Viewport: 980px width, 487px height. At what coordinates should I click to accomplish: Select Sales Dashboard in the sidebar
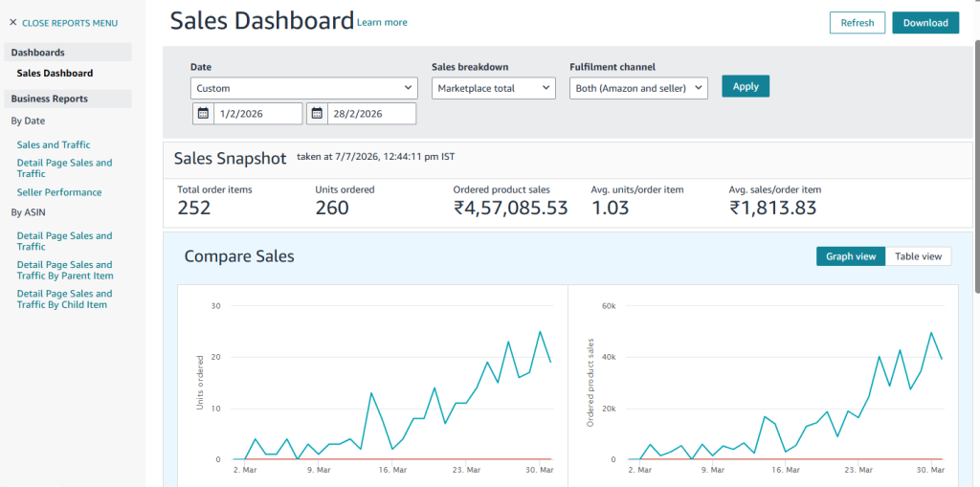[x=55, y=73]
